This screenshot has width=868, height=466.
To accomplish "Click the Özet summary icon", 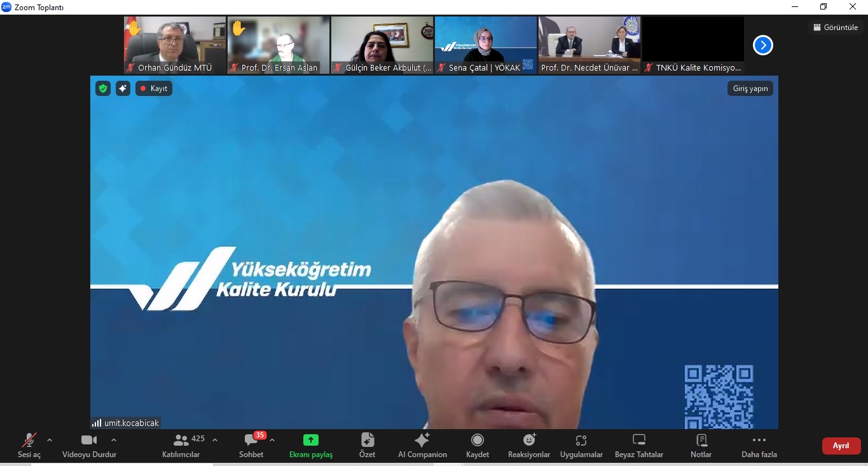I will click(367, 441).
